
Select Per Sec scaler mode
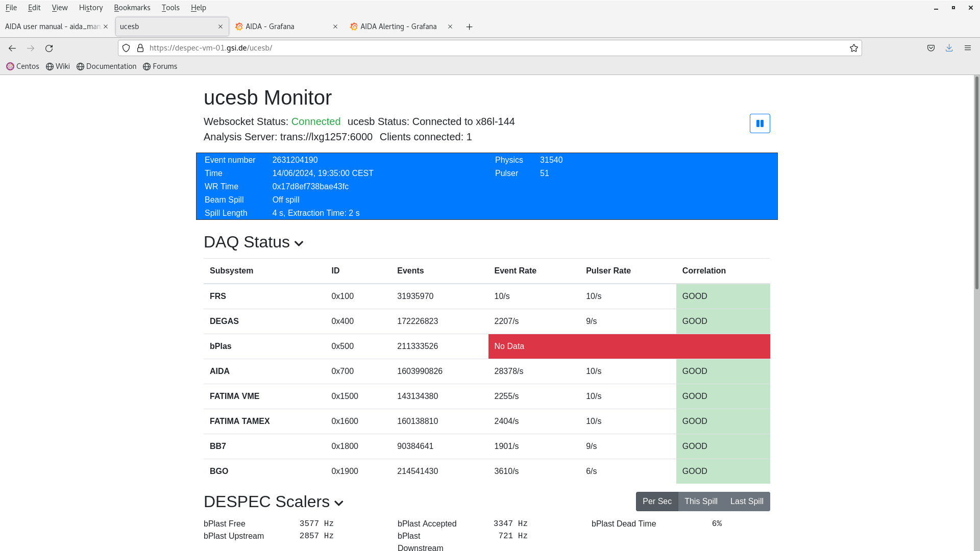656,502
